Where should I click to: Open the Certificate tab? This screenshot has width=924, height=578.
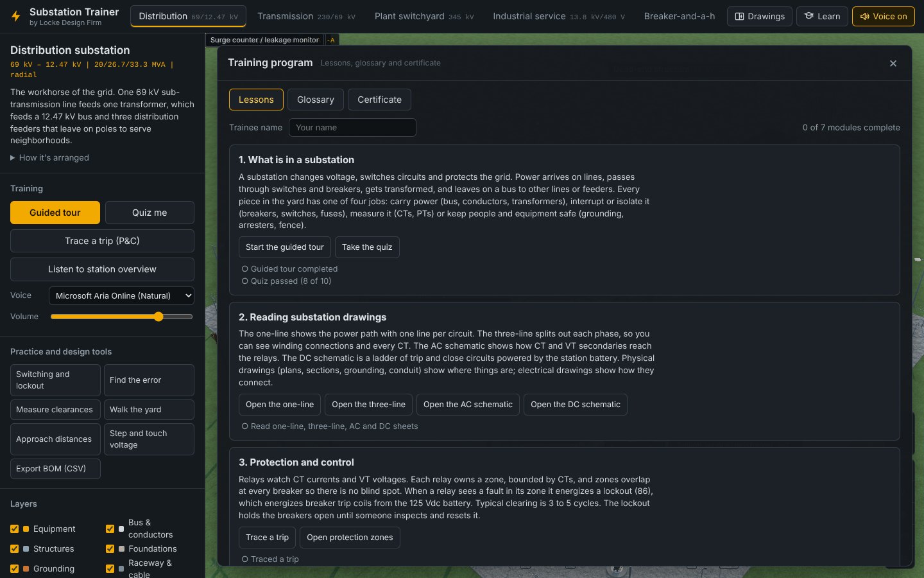point(379,100)
